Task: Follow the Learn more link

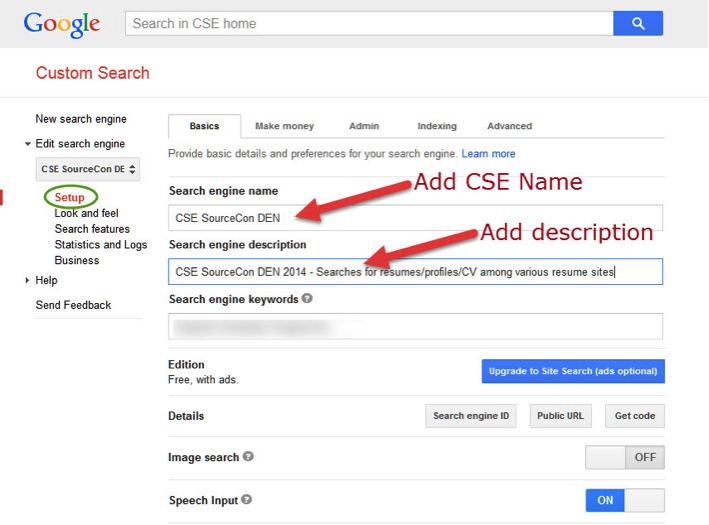Action: pos(488,154)
